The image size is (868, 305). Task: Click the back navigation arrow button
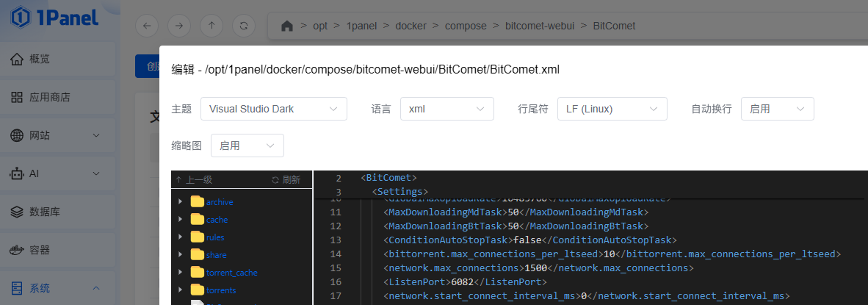coord(147,26)
